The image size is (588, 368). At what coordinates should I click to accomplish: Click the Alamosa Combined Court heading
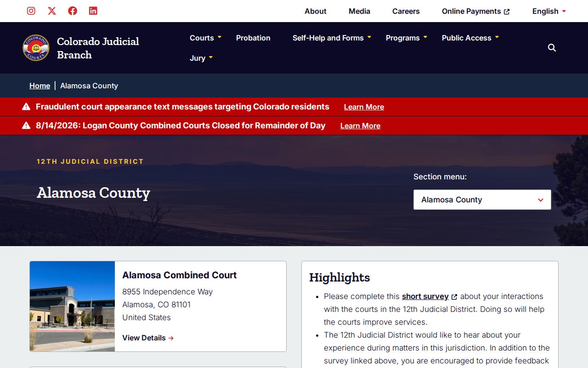(x=180, y=275)
